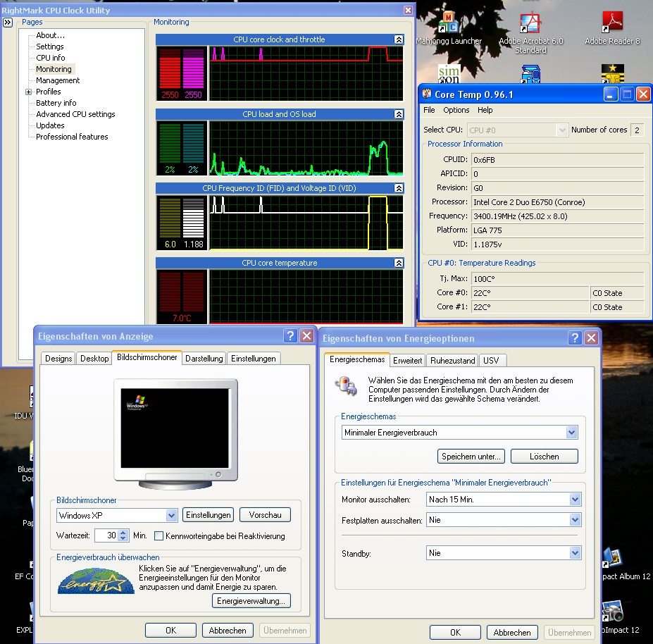Open the Select CPU dropdown in Core Temp
The width and height of the screenshot is (653, 644).
[x=562, y=130]
